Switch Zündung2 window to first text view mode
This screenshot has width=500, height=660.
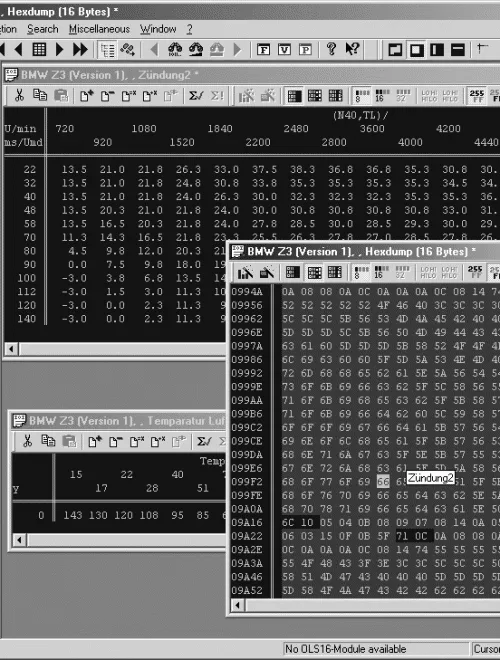(294, 96)
